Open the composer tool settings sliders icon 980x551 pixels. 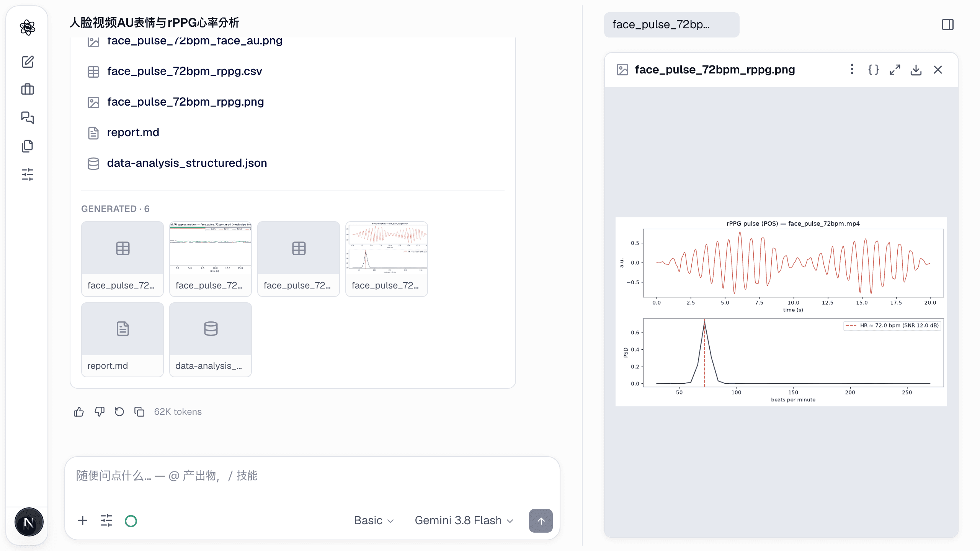(x=106, y=520)
